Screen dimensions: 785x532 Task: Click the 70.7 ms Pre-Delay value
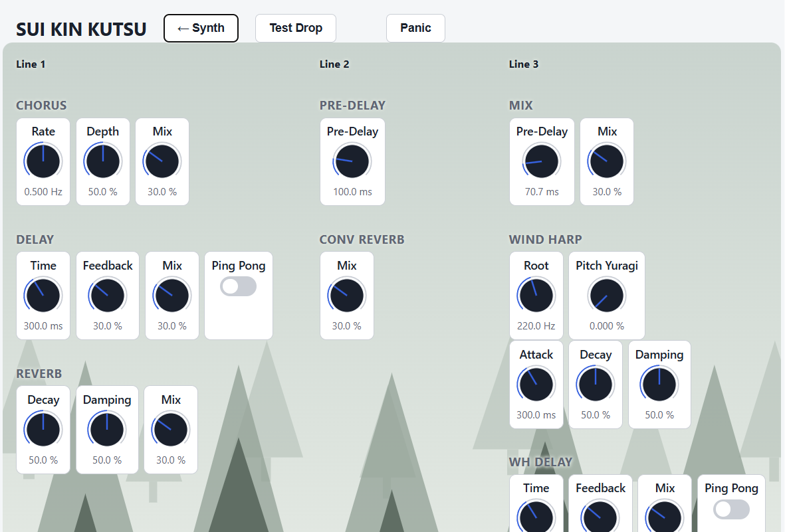click(x=542, y=192)
